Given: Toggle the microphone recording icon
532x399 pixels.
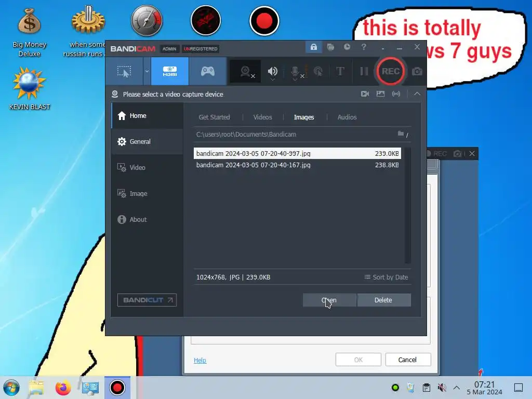Looking at the screenshot, I should pyautogui.click(x=295, y=71).
